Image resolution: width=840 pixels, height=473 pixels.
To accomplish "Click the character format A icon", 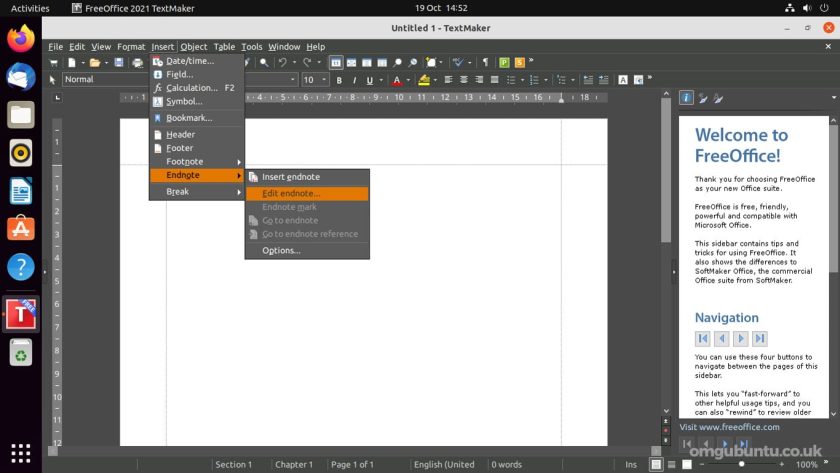I will point(622,80).
